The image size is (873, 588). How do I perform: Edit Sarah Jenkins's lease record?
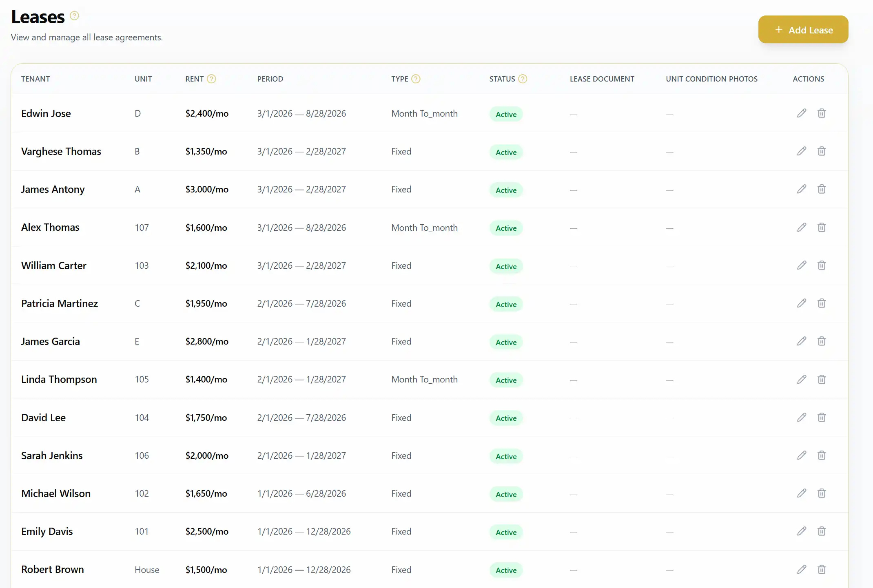click(801, 455)
